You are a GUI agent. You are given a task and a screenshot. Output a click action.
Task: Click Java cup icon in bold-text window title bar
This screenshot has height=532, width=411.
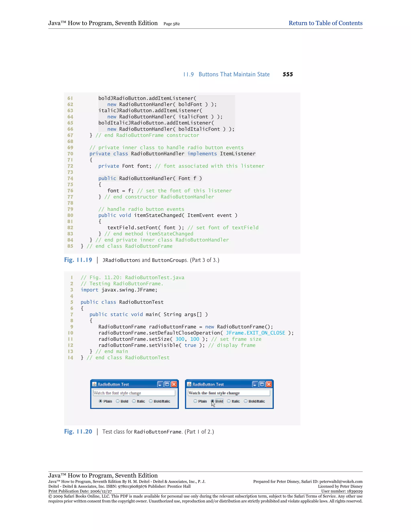tap(189, 384)
